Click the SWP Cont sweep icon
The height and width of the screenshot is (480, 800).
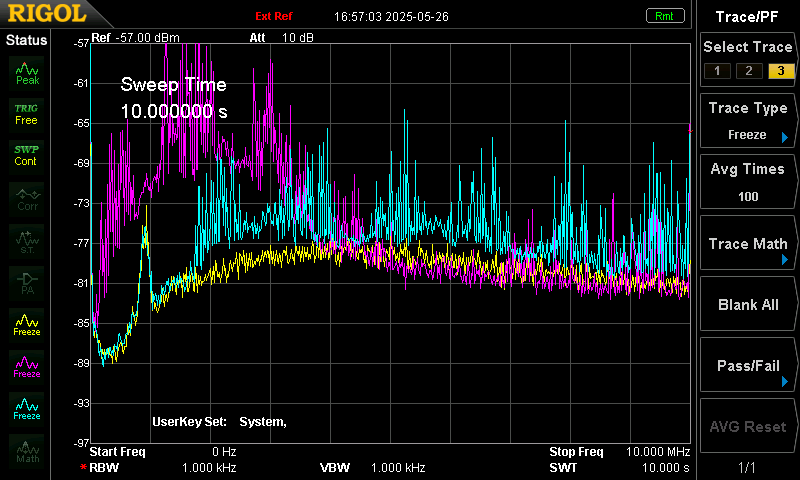click(x=27, y=156)
